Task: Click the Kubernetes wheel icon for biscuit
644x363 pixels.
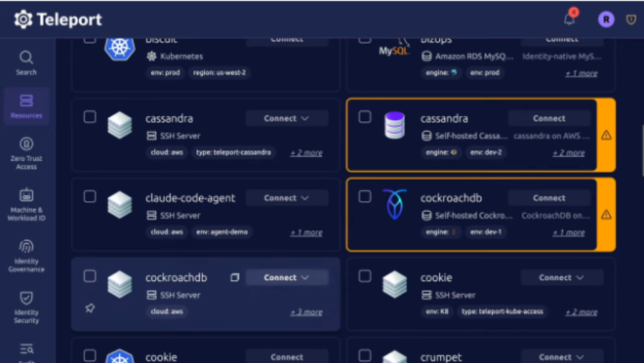Action: (x=120, y=48)
